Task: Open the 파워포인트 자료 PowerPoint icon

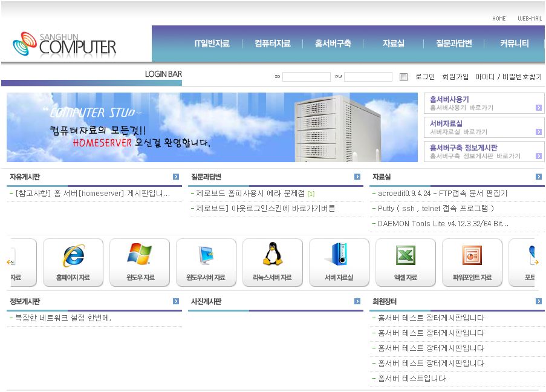Action: pyautogui.click(x=472, y=263)
